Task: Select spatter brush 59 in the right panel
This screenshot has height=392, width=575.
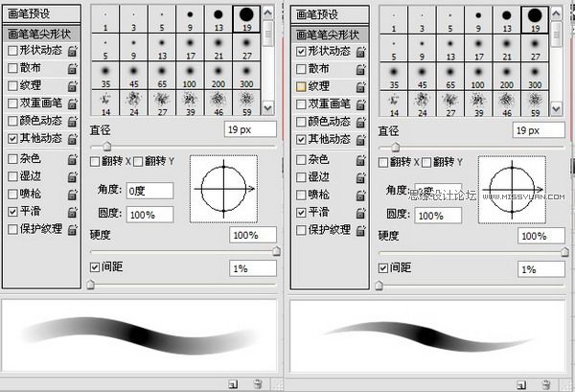Action: tap(535, 104)
